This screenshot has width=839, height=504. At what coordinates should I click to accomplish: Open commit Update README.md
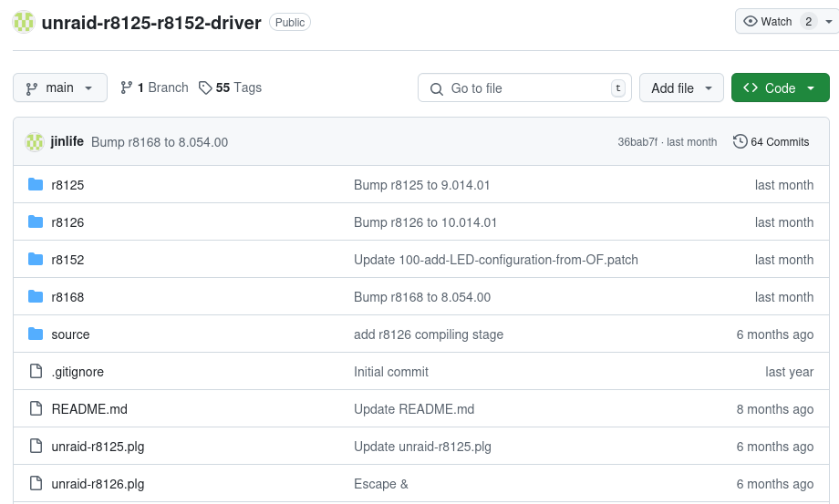[414, 409]
